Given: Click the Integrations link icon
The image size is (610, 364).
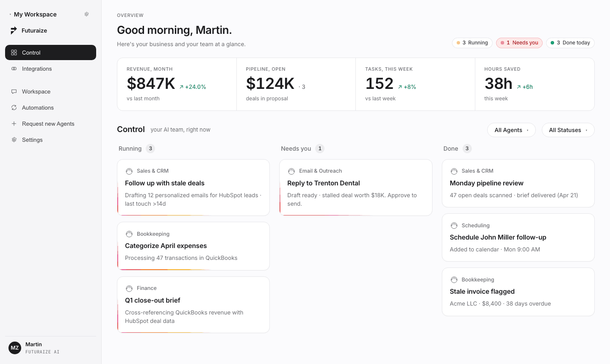Looking at the screenshot, I should (14, 69).
